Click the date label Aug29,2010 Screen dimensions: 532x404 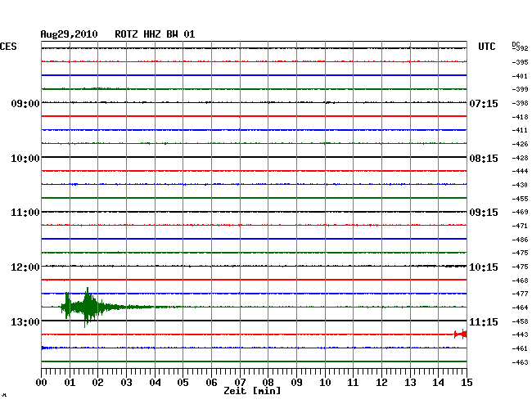click(70, 34)
